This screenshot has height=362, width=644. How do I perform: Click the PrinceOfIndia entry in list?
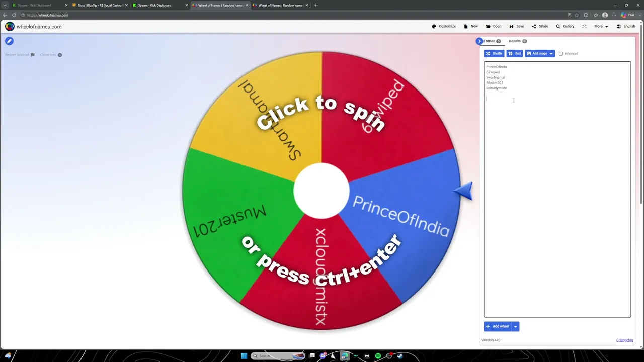point(497,67)
